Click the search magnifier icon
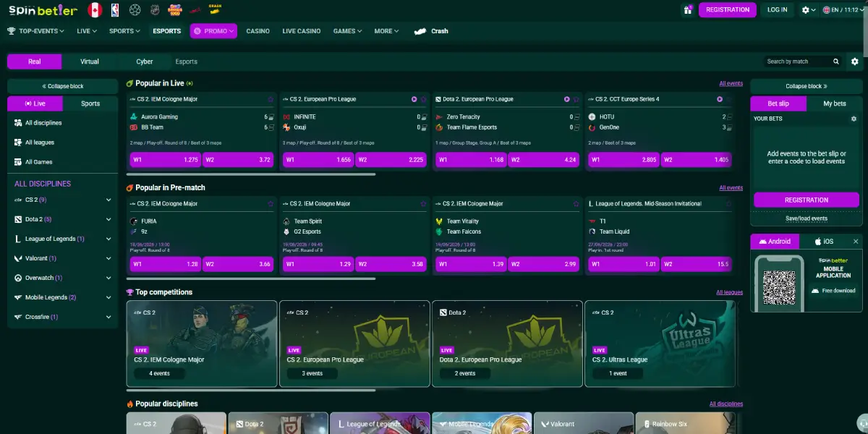The image size is (868, 434). coord(836,61)
